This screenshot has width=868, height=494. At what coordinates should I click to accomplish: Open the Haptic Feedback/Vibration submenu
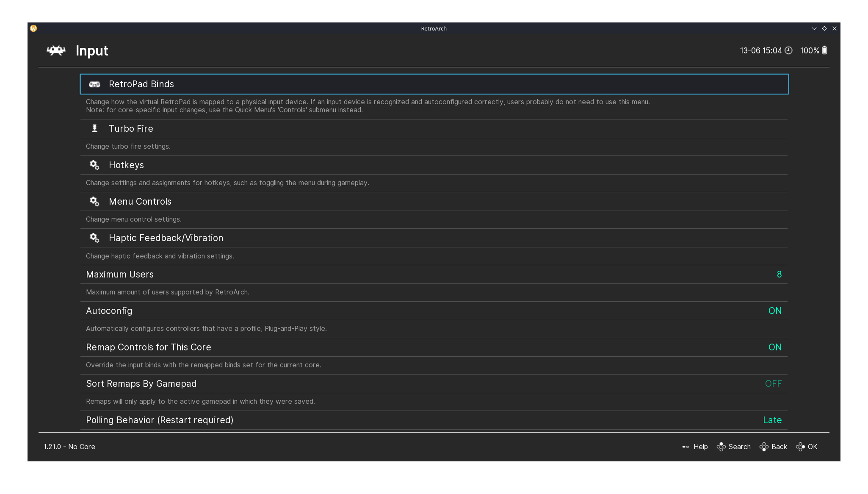[166, 238]
